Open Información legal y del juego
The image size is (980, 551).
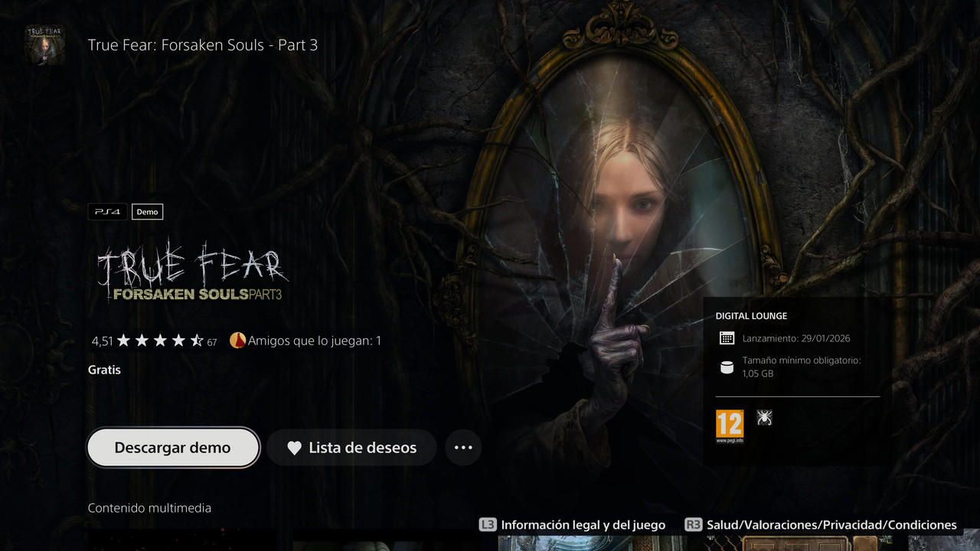(x=583, y=525)
